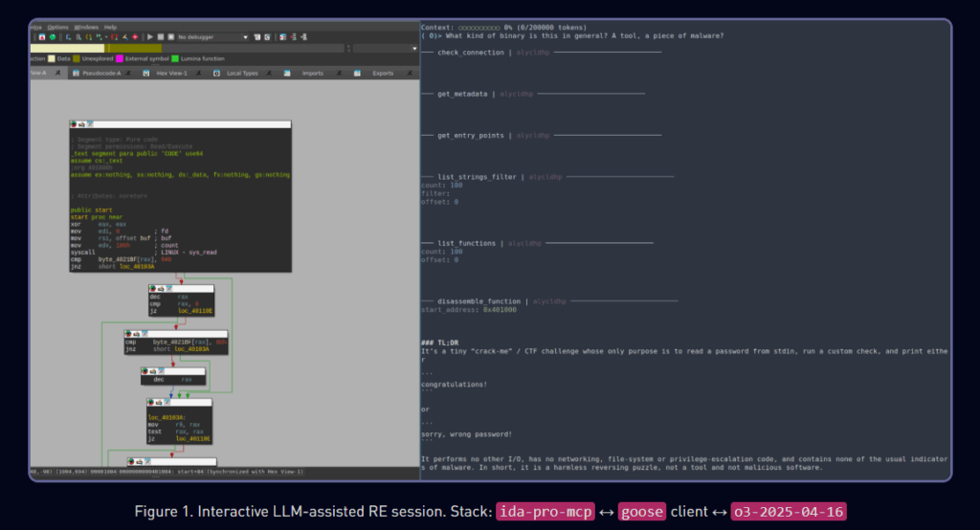
Task: Click the Exports tab icon
Action: point(357,73)
